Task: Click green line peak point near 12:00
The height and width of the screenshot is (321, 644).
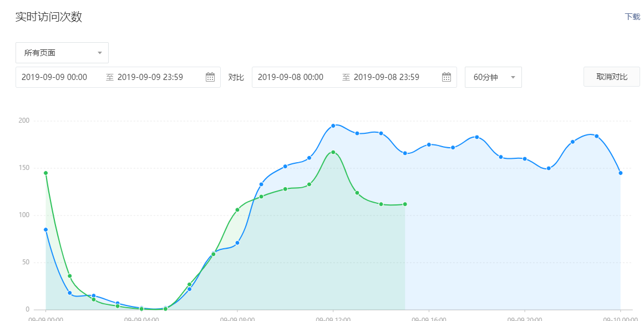Action: pos(333,152)
